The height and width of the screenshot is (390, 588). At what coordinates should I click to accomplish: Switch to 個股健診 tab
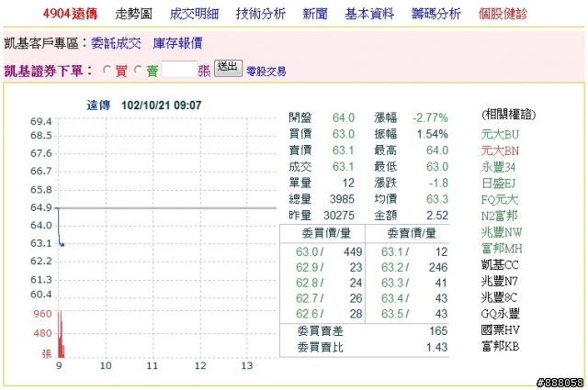[x=503, y=14]
